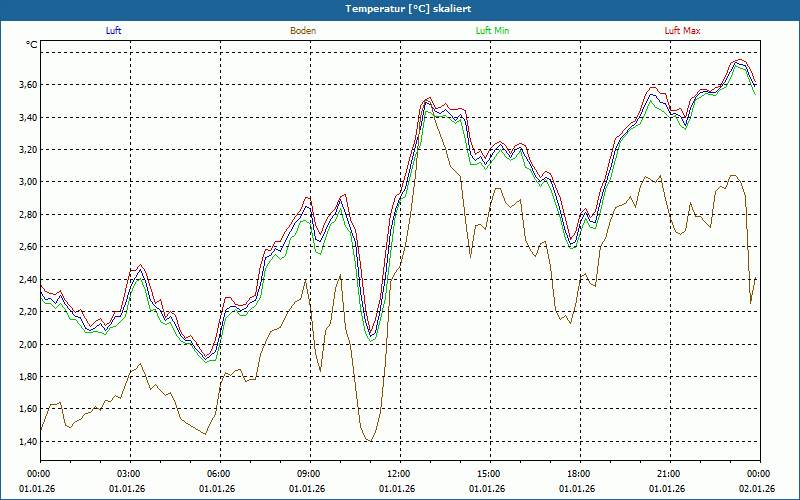Select the 03:00 time axis label
The width and height of the screenshot is (800, 500).
[129, 474]
